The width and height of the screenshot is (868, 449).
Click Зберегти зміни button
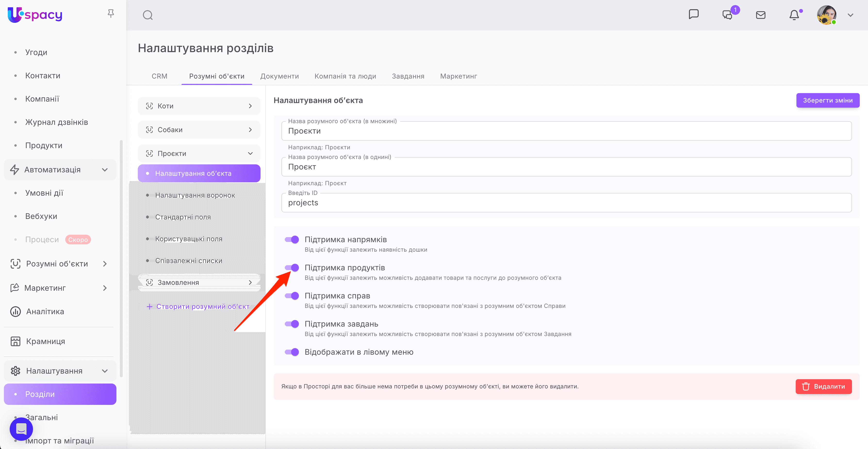(x=827, y=100)
